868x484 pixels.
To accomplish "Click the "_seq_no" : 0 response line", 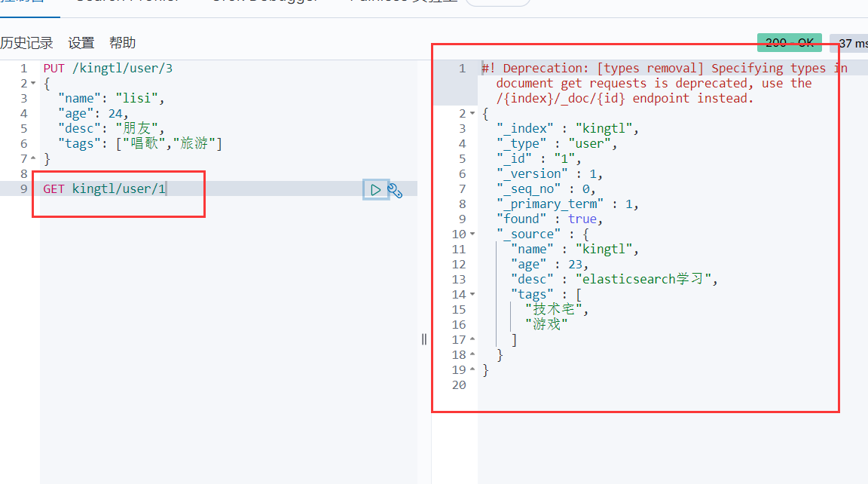I will (x=546, y=188).
